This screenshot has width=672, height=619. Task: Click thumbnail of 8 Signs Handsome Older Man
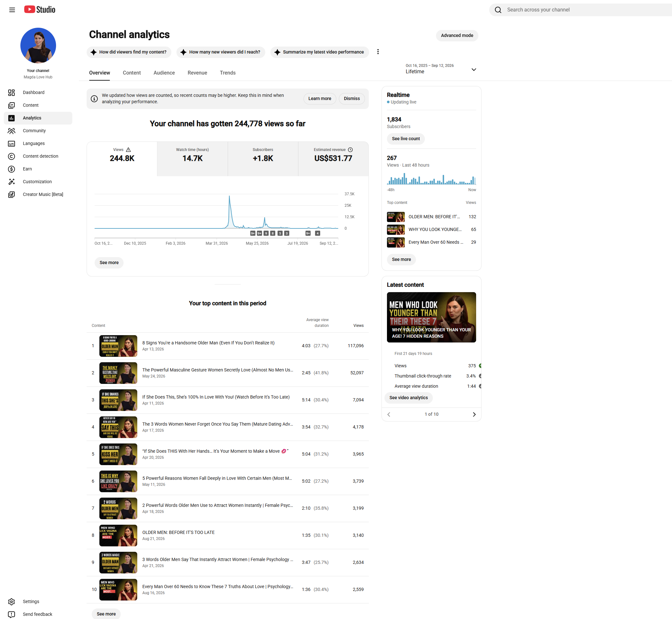pyautogui.click(x=118, y=346)
